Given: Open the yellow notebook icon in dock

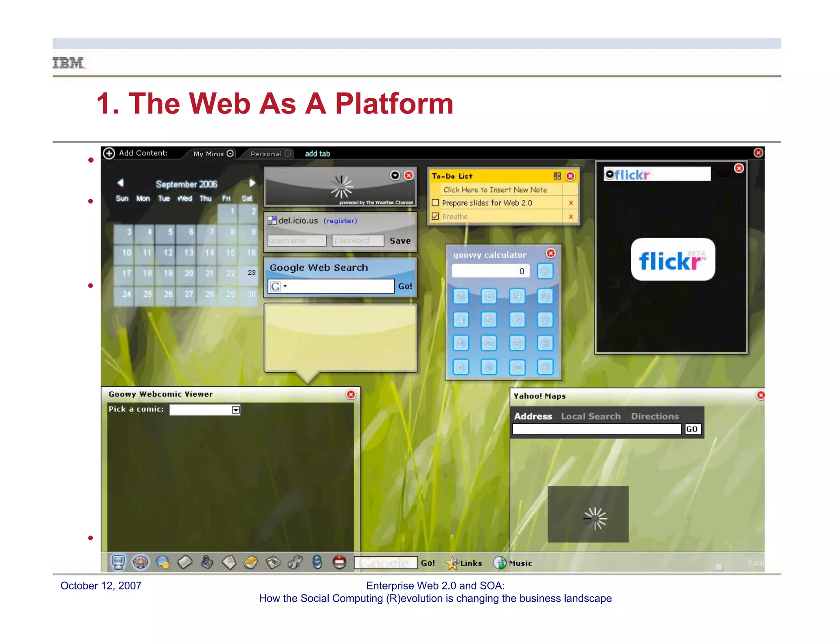Looking at the screenshot, I should [x=251, y=563].
